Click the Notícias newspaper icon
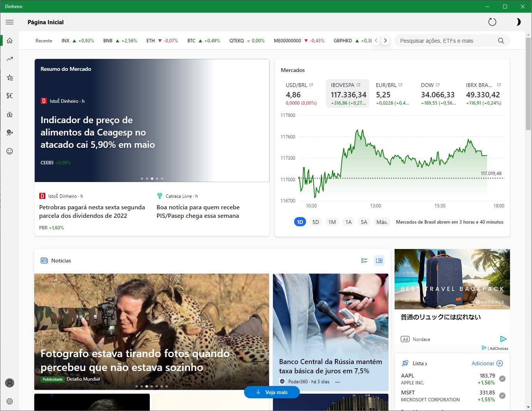This screenshot has width=532, height=411. click(x=44, y=261)
